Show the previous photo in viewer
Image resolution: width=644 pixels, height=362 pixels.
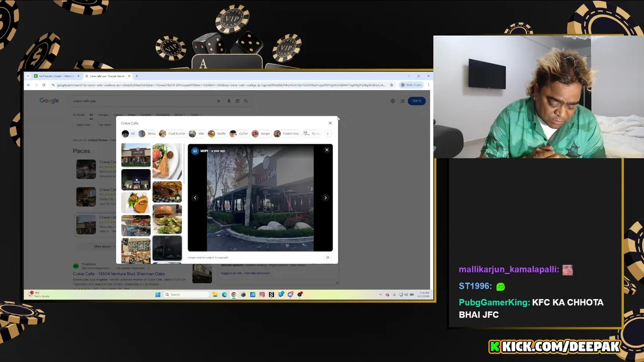click(x=195, y=198)
